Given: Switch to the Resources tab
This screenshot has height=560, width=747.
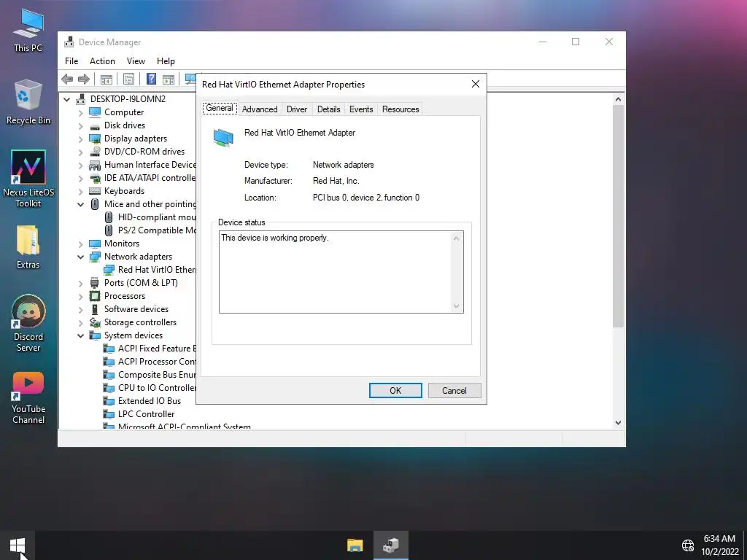Looking at the screenshot, I should 400,109.
